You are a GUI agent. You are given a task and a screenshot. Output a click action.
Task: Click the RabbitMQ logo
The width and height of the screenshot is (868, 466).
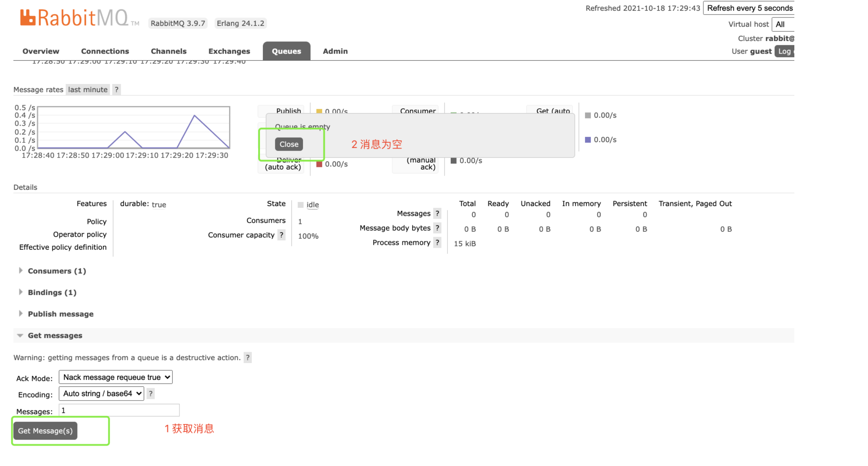pyautogui.click(x=74, y=18)
